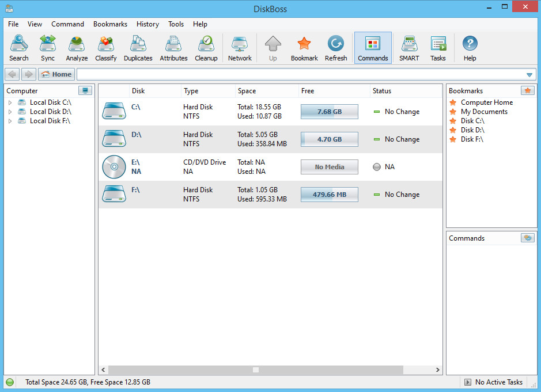Sort by the Free column header

pos(334,91)
